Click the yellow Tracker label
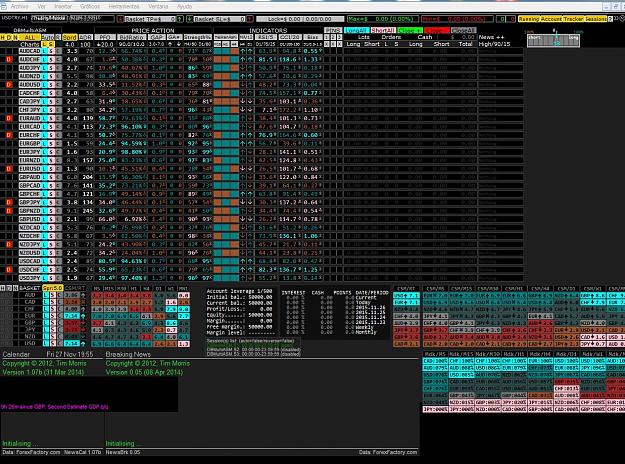 [572, 19]
